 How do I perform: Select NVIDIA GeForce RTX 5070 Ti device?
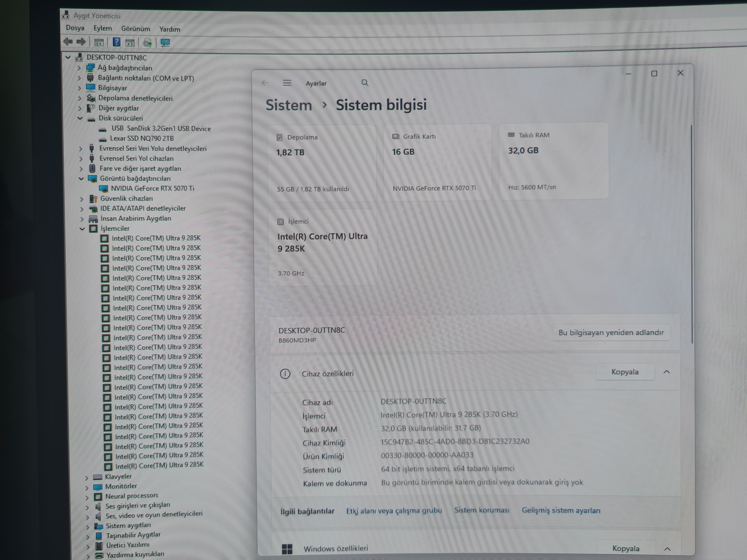pyautogui.click(x=152, y=188)
